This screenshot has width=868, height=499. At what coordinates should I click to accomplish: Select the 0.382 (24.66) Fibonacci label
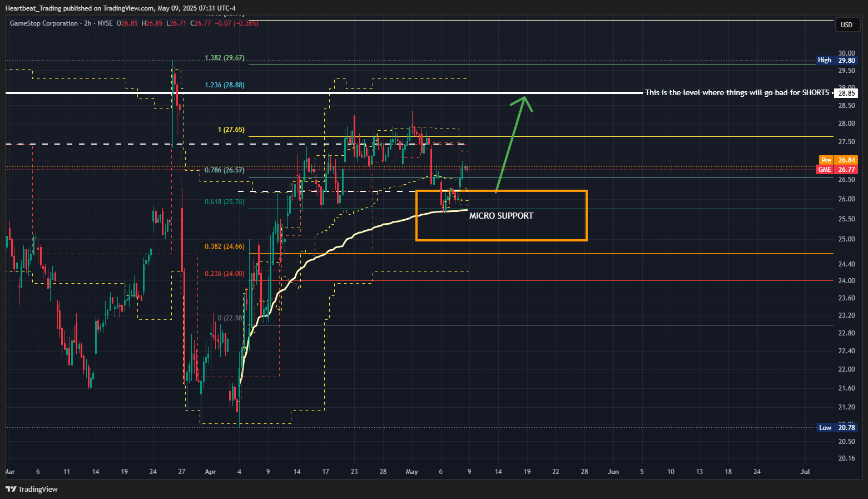tap(225, 246)
